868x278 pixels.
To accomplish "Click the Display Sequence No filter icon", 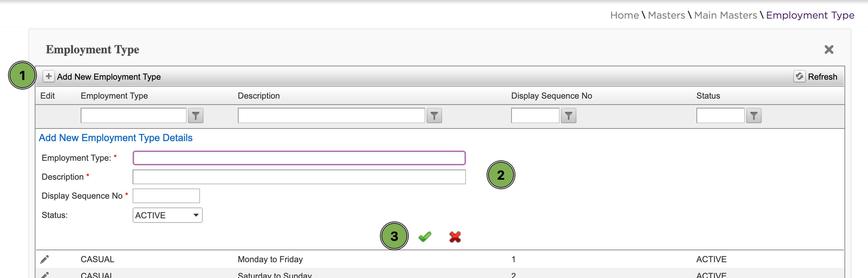I will click(568, 116).
